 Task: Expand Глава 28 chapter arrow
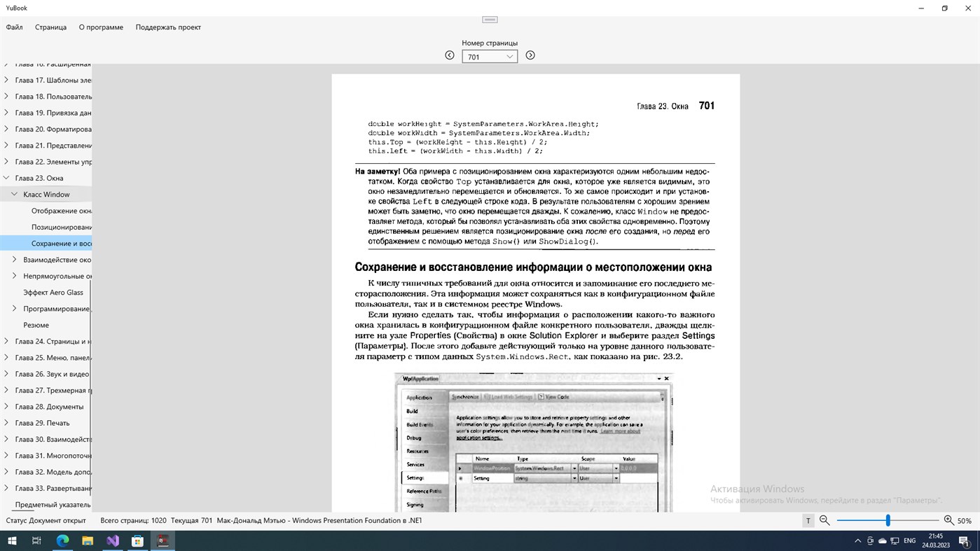(6, 407)
